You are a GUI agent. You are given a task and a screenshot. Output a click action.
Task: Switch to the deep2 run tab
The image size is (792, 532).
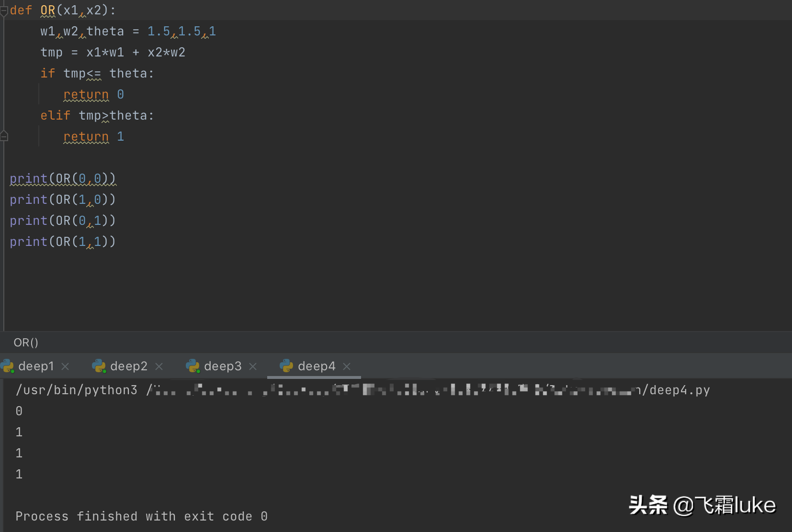(x=129, y=366)
